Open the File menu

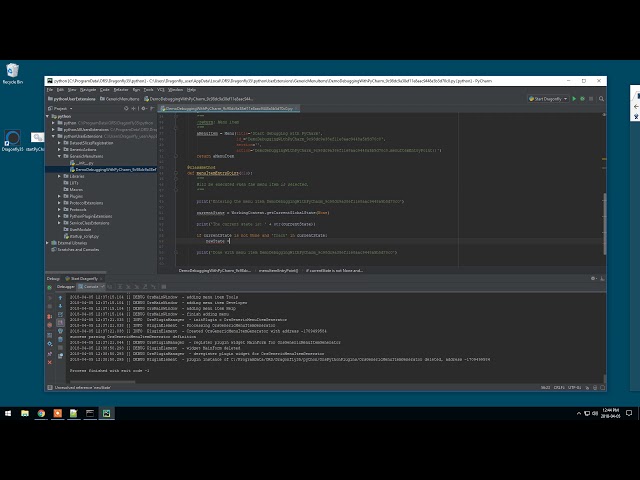pos(50,90)
